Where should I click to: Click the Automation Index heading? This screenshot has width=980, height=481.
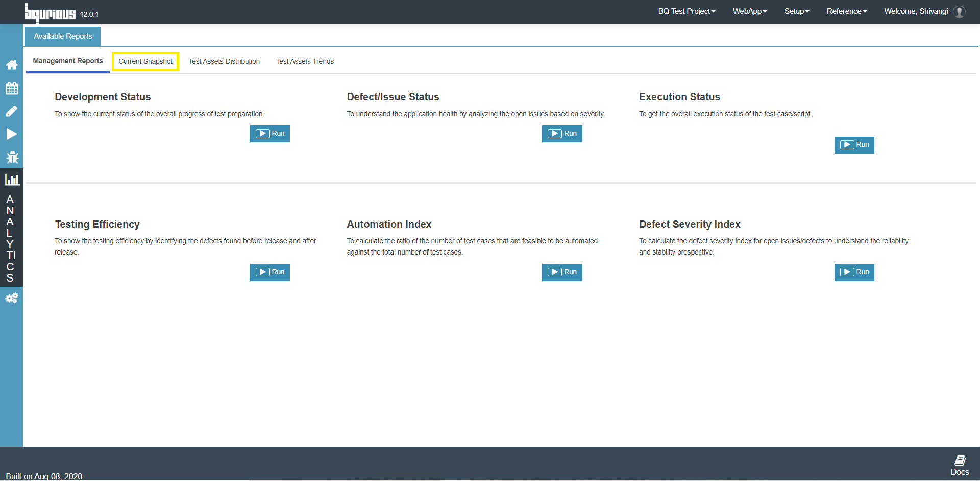click(389, 224)
